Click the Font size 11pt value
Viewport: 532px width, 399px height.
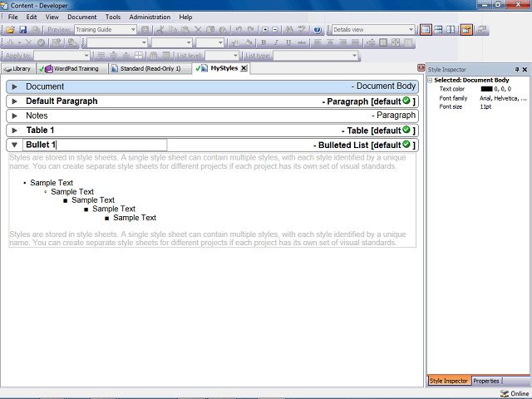pos(485,107)
